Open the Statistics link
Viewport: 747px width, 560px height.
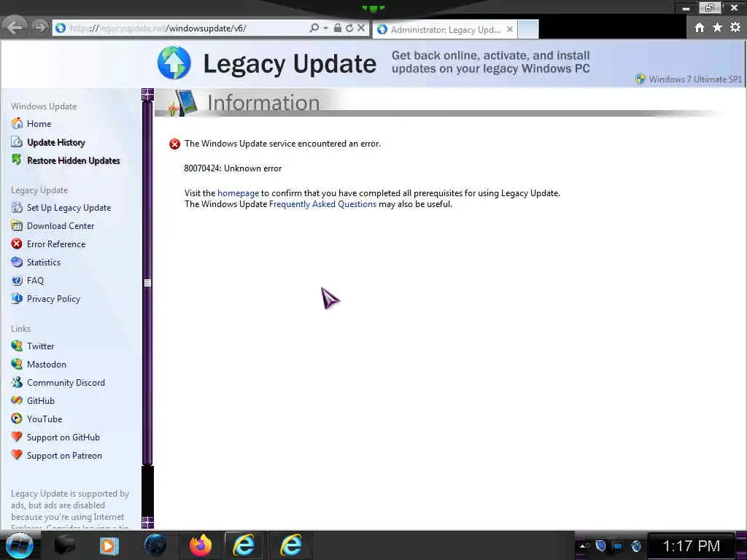(44, 262)
